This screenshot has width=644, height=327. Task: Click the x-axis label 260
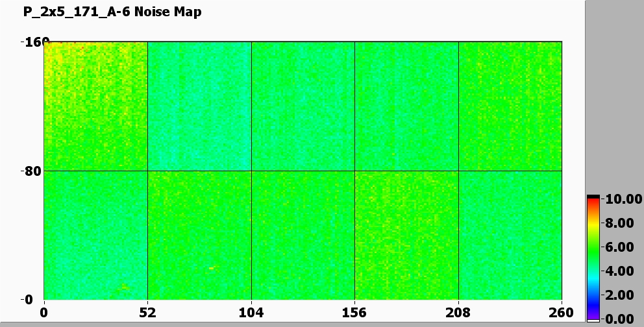(562, 313)
